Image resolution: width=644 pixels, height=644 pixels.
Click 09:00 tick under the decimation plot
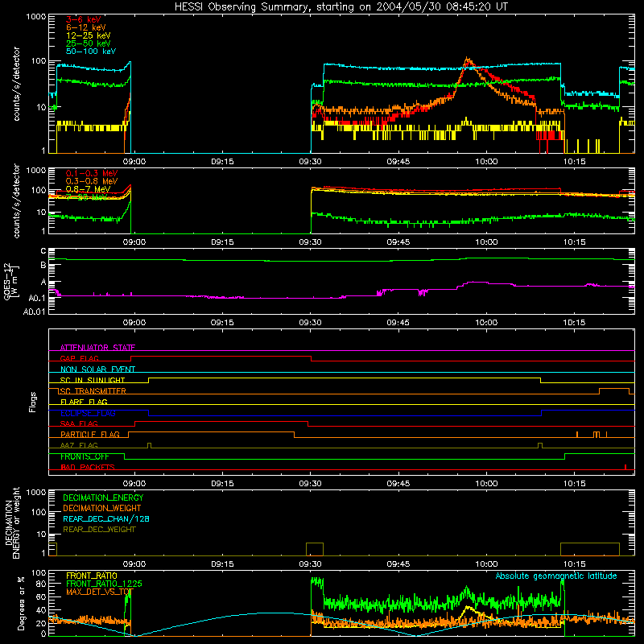134,564
